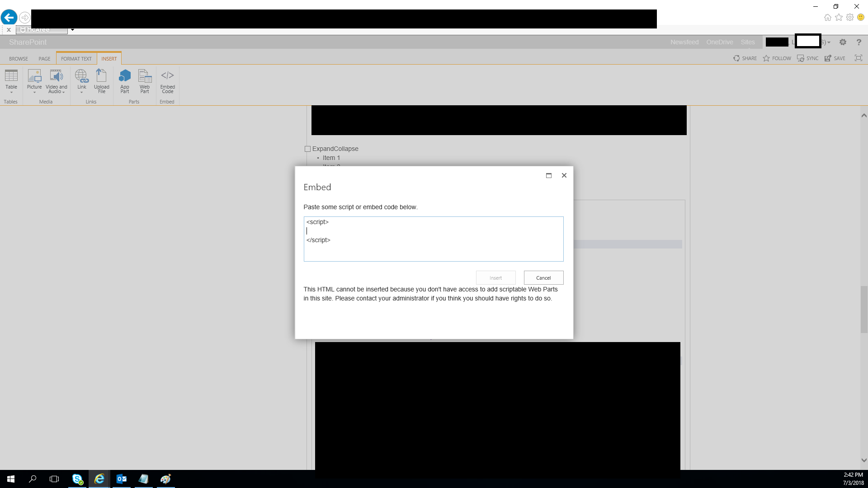Expand the Table dropdown arrow

pos(11,92)
